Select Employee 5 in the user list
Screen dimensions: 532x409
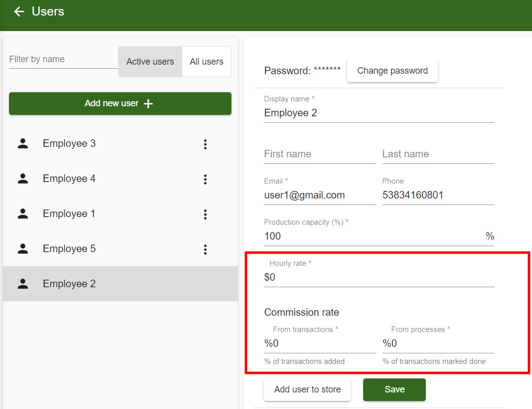(x=120, y=249)
